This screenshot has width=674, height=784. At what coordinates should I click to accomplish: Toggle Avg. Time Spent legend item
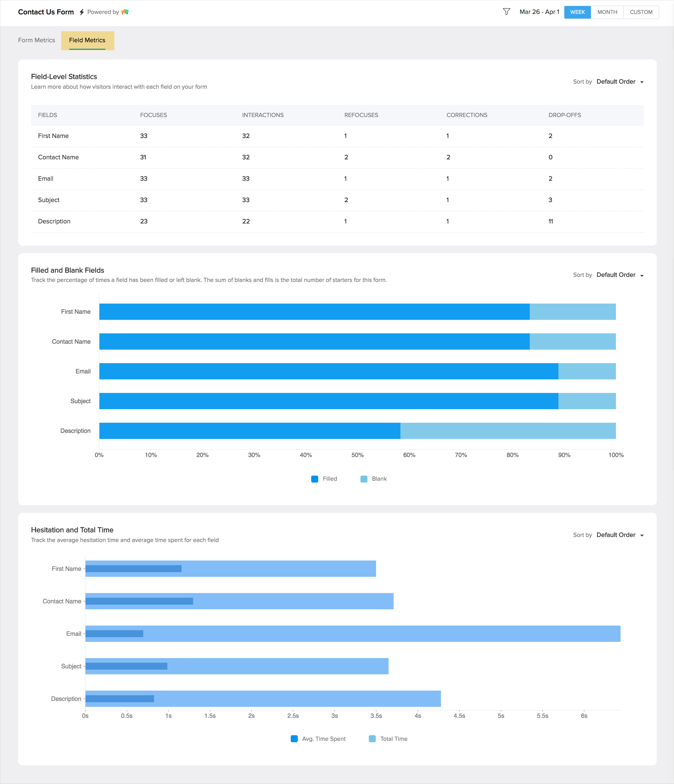click(318, 738)
